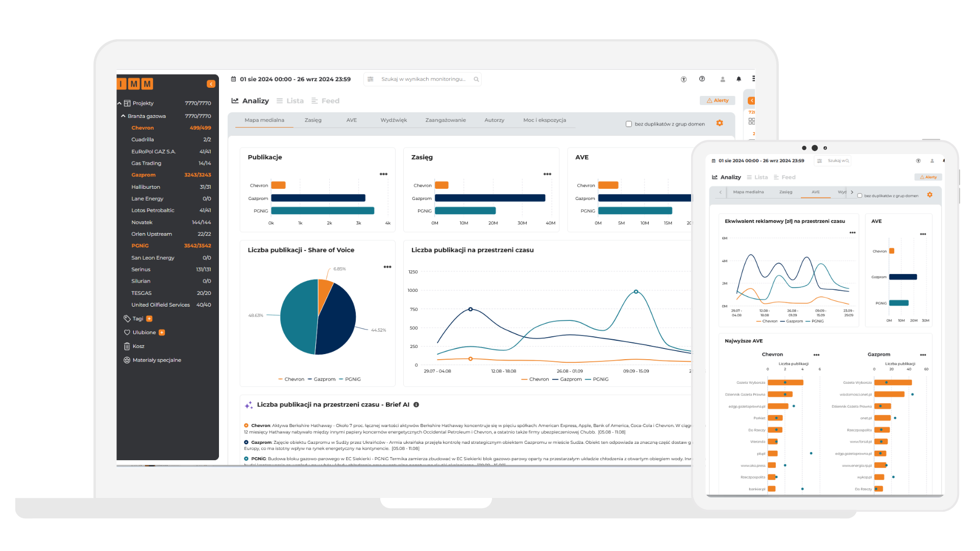The width and height of the screenshot is (980, 551).
Task: Open filter sliders icon on tablet search
Action: point(819,161)
